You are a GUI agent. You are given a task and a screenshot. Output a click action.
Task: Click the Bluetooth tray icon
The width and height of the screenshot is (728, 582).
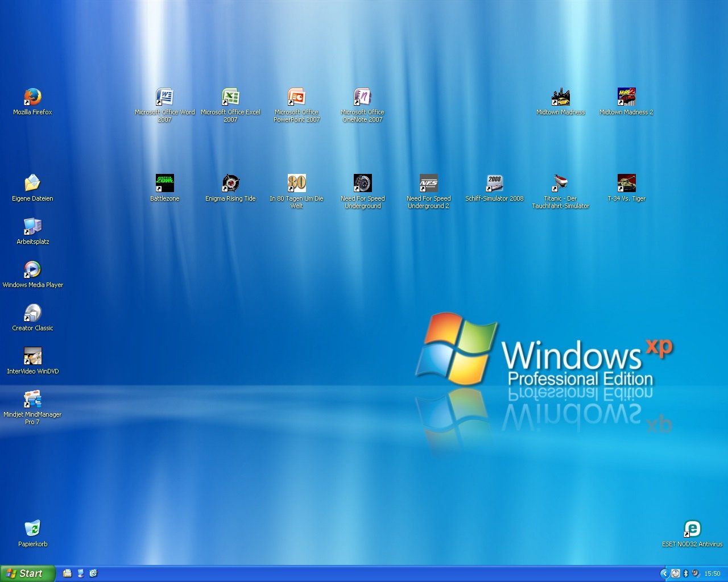click(686, 573)
